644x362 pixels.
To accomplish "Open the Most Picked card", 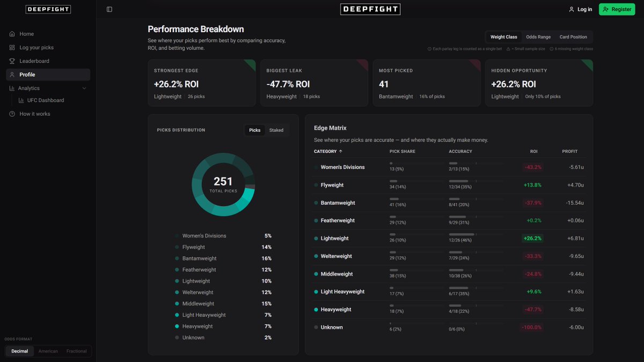I will (427, 83).
